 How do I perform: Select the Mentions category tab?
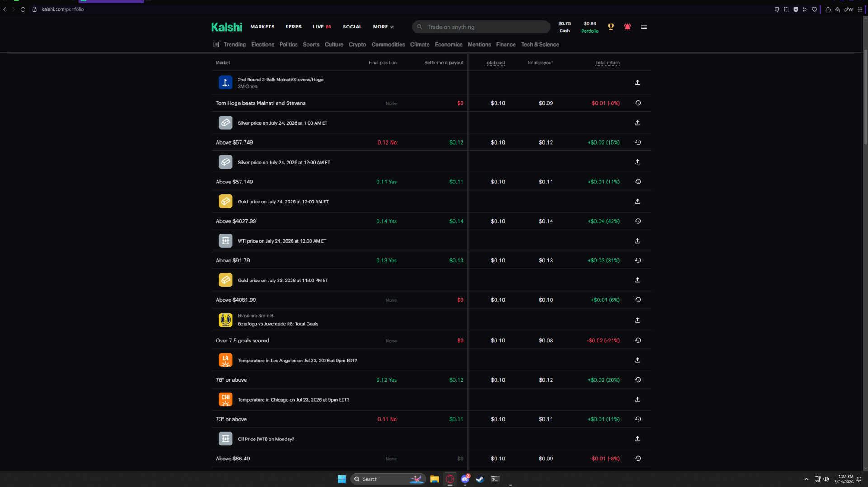point(479,45)
